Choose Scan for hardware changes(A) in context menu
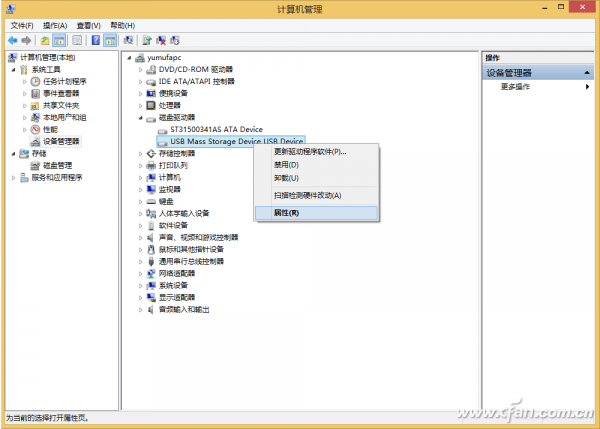The image size is (600, 429). point(317,196)
